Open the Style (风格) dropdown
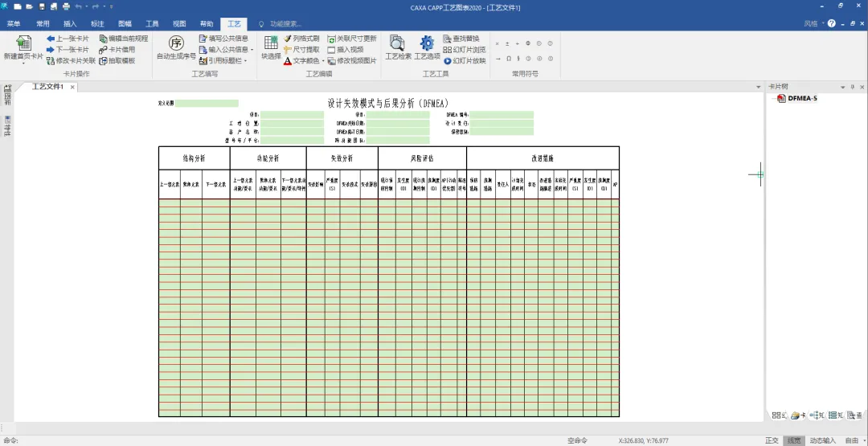 tap(813, 24)
